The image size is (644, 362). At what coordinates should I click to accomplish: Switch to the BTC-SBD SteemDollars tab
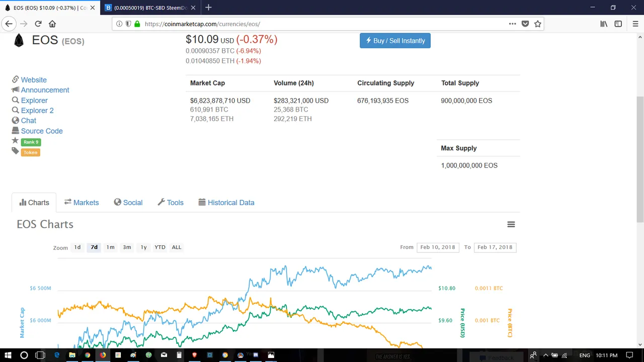pyautogui.click(x=149, y=8)
